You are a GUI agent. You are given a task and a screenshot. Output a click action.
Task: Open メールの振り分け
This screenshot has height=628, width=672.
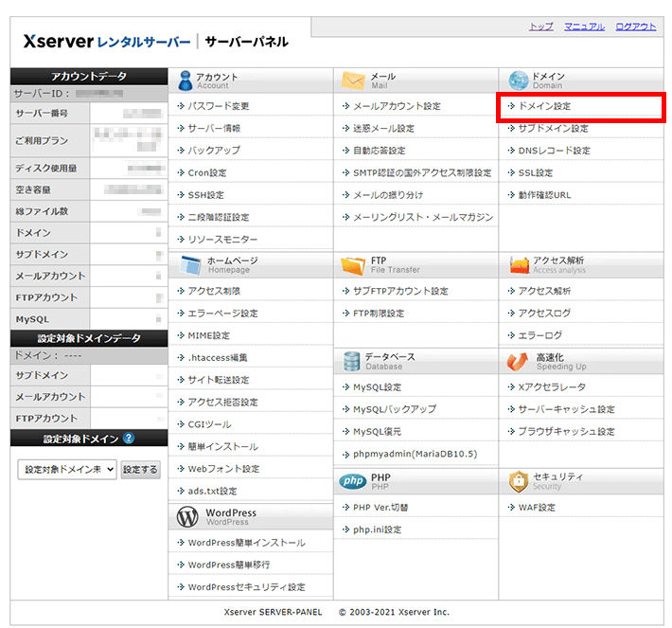click(x=388, y=195)
